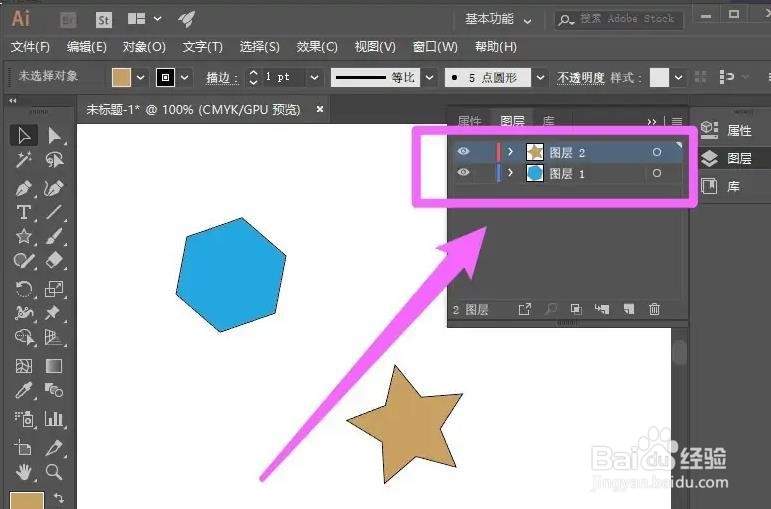
Task: Open the stroke color dropdown arrow
Action: 184,77
